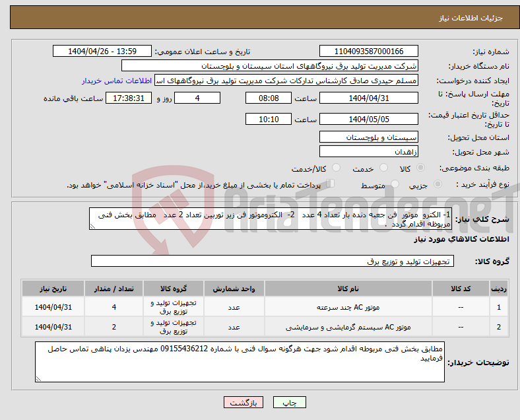Click the price validity date 1404/05/05 field
Image resolution: width=520 pixels, height=420 pixels.
click(x=368, y=119)
